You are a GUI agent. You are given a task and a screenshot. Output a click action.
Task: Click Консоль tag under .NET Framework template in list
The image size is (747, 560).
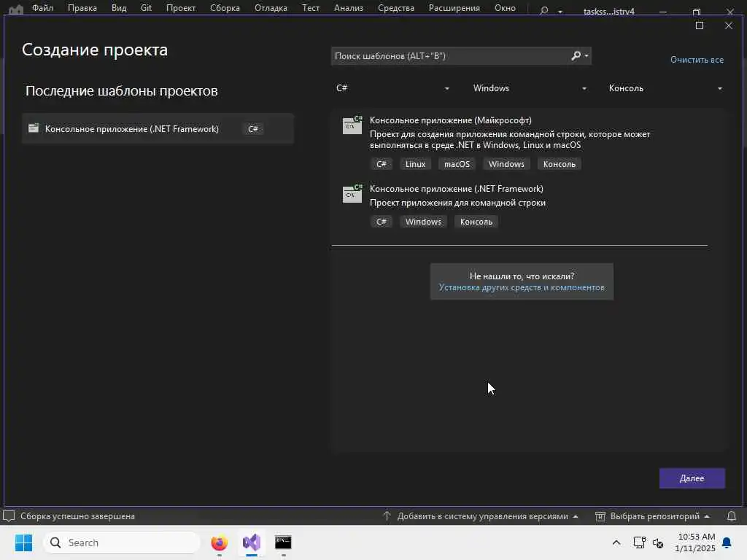click(x=476, y=222)
